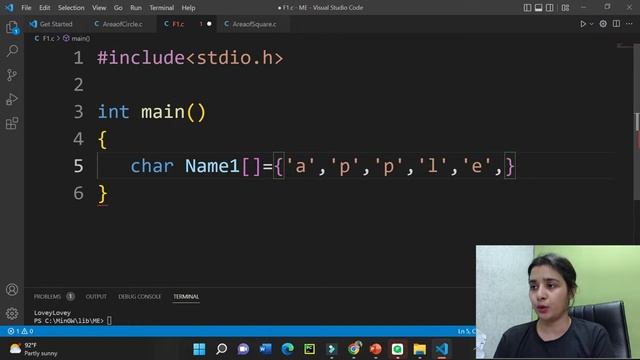Screen dimensions: 640x360
Task: Open the Run and Debug view
Action: click(12, 99)
